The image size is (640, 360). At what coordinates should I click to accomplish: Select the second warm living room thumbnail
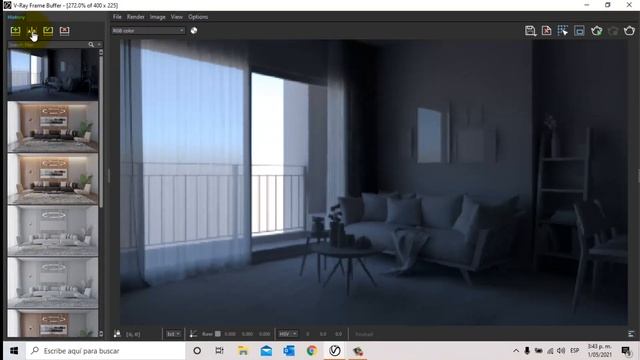53,179
